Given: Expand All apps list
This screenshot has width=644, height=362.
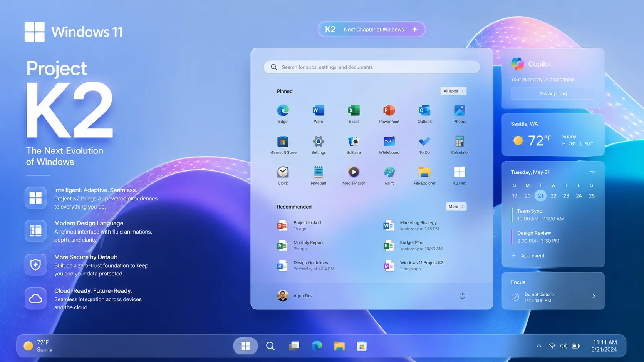Looking at the screenshot, I should pyautogui.click(x=453, y=91).
